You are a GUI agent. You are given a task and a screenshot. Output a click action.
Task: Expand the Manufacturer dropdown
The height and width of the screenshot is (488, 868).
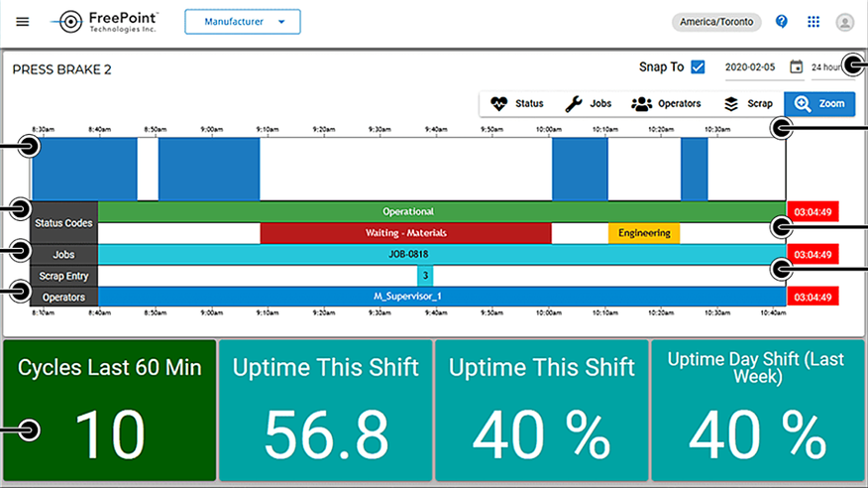click(x=243, y=22)
